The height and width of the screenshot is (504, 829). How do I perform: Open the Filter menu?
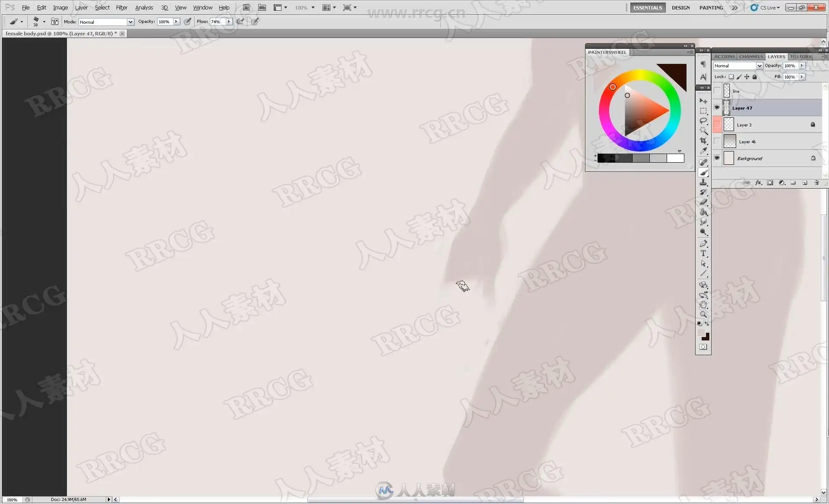click(x=121, y=7)
